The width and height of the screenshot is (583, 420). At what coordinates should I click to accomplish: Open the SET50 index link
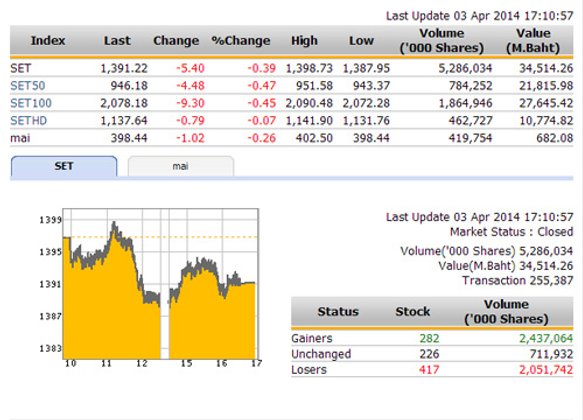tap(28, 86)
